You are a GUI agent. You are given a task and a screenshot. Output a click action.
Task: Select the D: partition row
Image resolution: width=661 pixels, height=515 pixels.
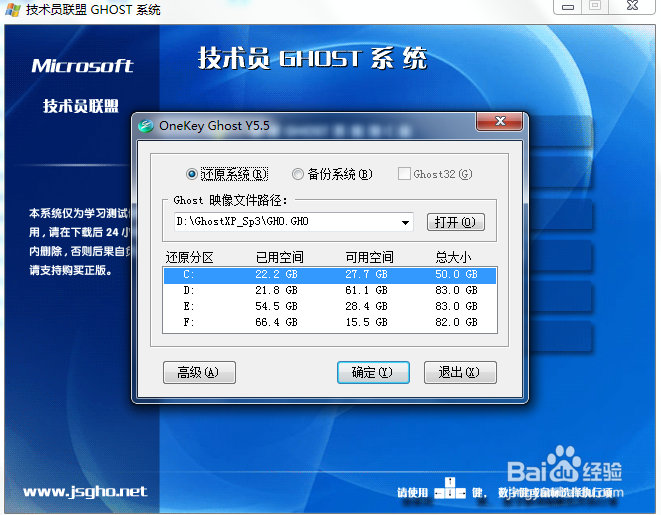(330, 290)
